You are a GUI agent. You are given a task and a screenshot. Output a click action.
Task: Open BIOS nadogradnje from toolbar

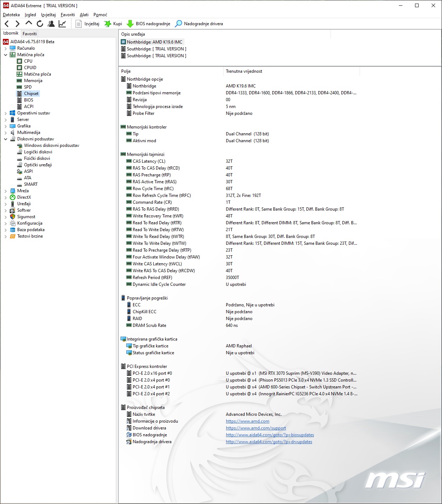[x=149, y=24]
